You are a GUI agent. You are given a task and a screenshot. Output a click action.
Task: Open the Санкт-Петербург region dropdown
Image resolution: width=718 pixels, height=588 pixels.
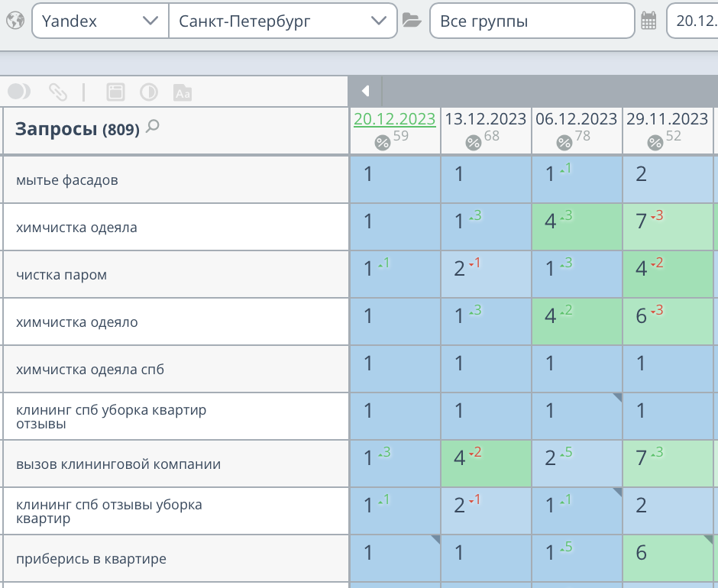pyautogui.click(x=283, y=21)
